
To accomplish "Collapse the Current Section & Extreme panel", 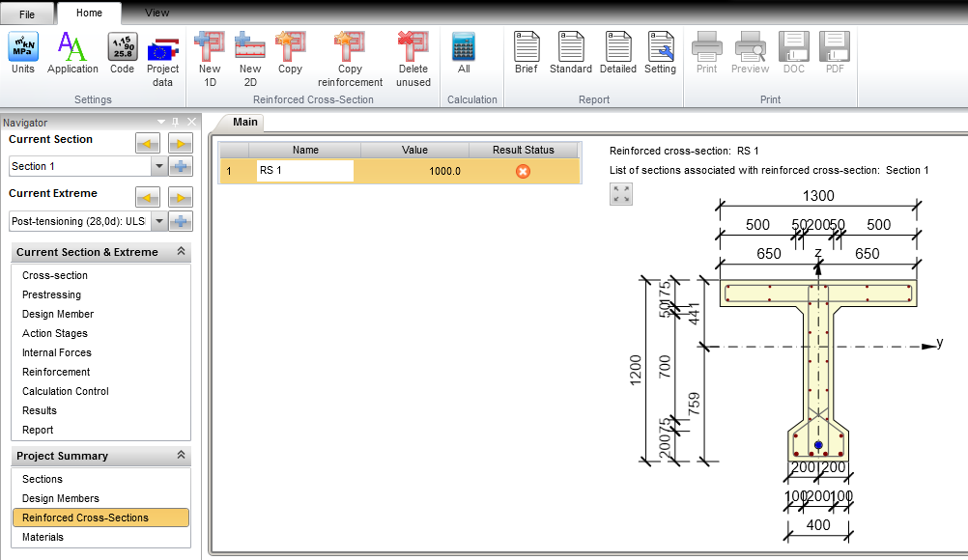I will point(179,251).
